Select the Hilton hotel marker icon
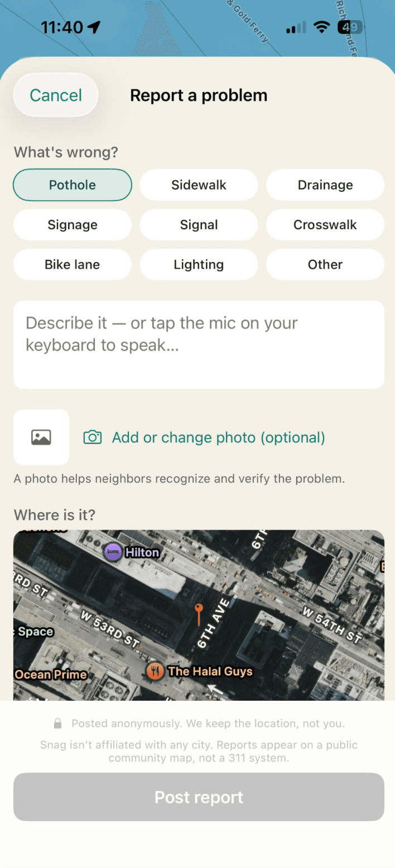Viewport: 395px width, 868px height. [113, 552]
